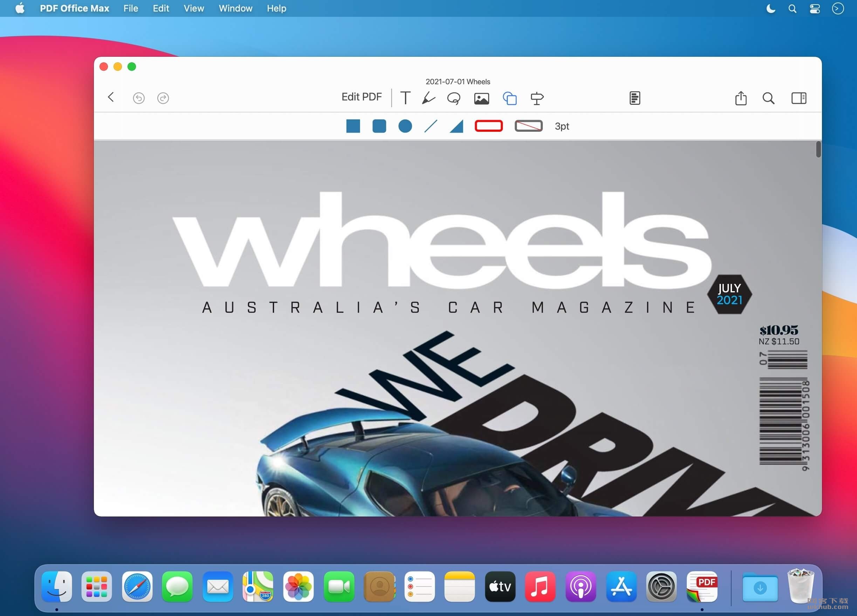Image resolution: width=857 pixels, height=616 pixels.
Task: Open Mail from the Dock
Action: [218, 586]
